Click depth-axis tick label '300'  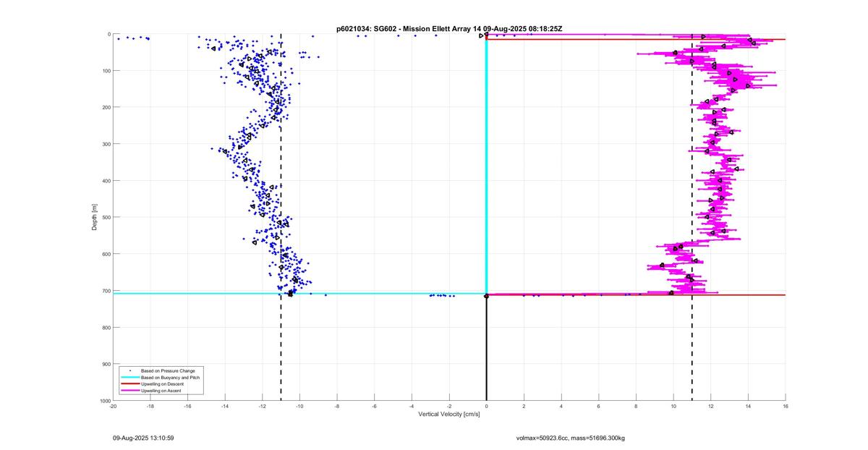(x=106, y=144)
